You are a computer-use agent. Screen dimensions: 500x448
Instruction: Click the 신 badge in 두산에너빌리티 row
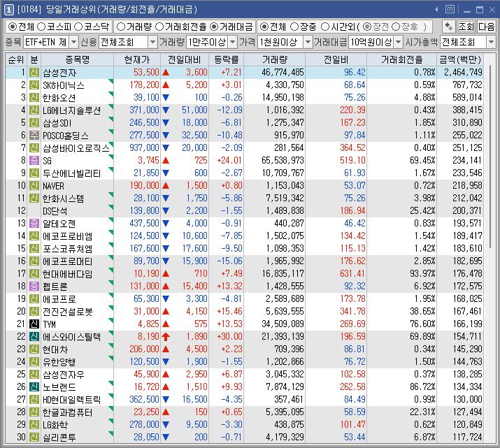(34, 173)
